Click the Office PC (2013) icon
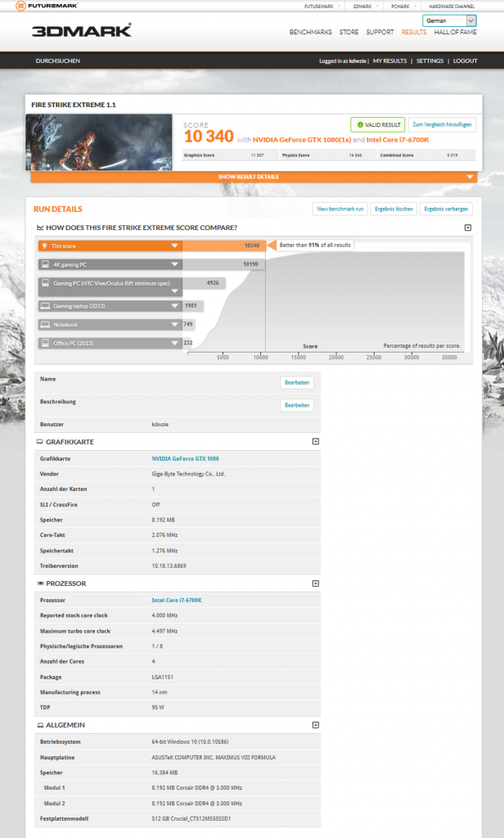Image resolution: width=504 pixels, height=838 pixels. pyautogui.click(x=46, y=343)
